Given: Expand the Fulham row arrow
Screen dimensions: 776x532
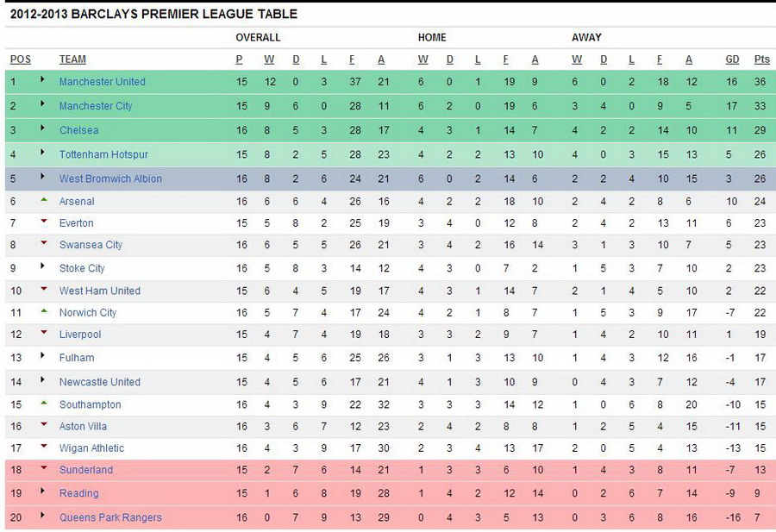Looking at the screenshot, I should tap(42, 355).
